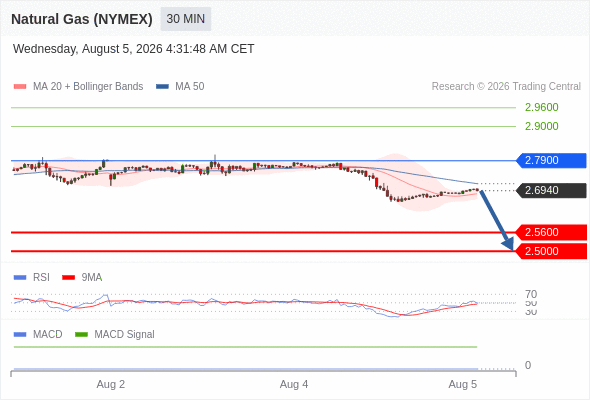Image resolution: width=590 pixels, height=400 pixels.
Task: Click the MA 50 legend swatch
Action: click(162, 87)
